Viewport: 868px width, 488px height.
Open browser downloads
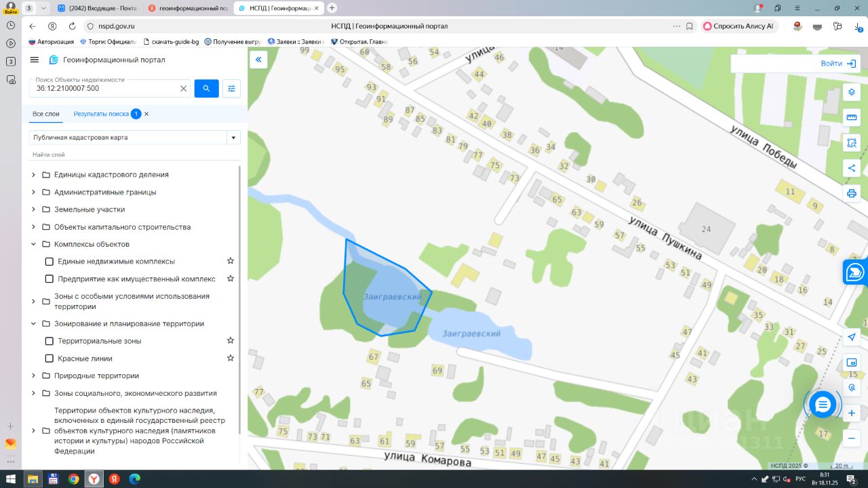click(858, 26)
